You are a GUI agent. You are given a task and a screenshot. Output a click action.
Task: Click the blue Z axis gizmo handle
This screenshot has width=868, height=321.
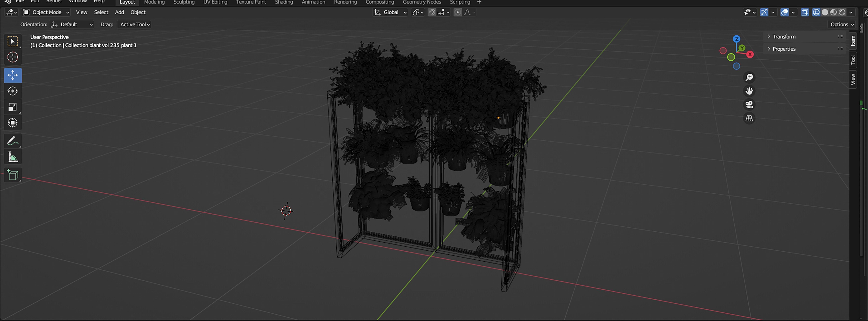click(x=737, y=39)
